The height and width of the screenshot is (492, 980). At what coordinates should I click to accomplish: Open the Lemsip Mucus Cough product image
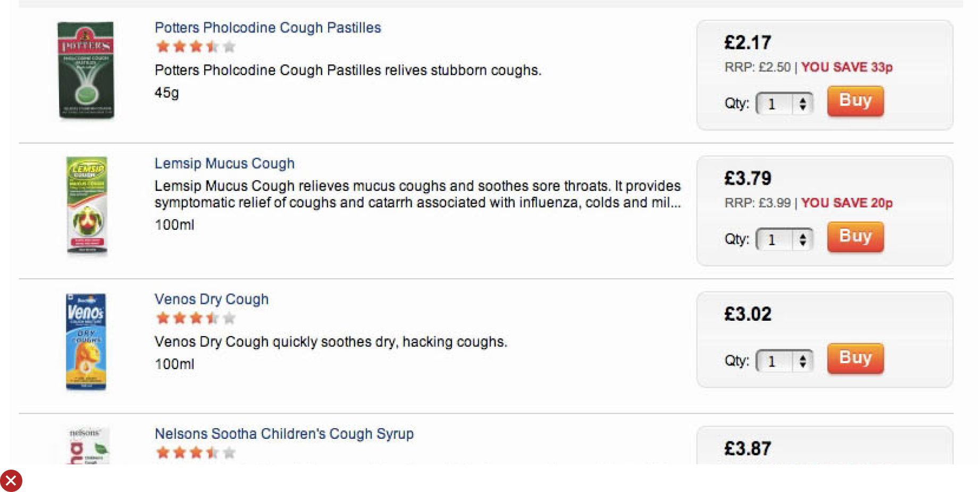pyautogui.click(x=87, y=206)
